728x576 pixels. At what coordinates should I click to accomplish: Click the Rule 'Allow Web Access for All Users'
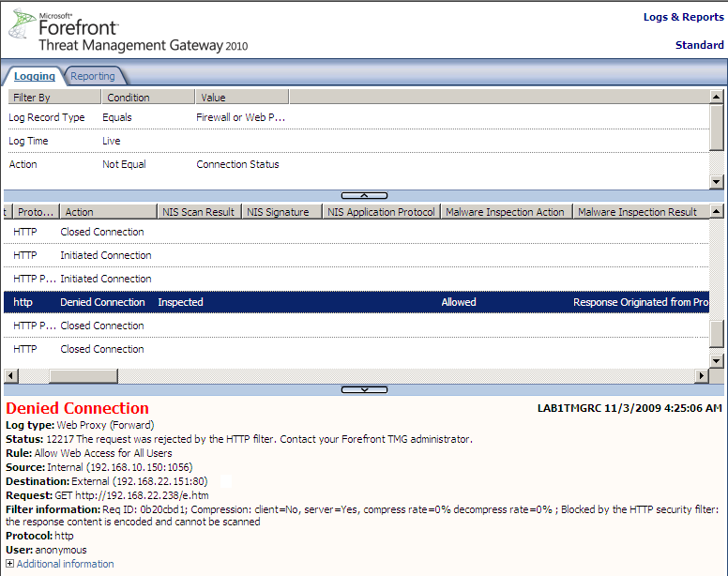[103, 453]
